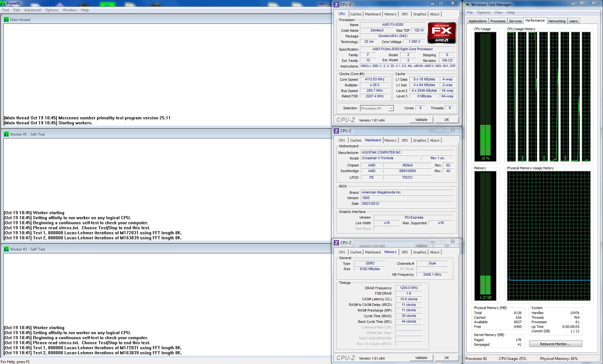The width and height of the screenshot is (603, 364).
Task: Click the top CPU-Z window's Z icon
Action: [x=336, y=5]
